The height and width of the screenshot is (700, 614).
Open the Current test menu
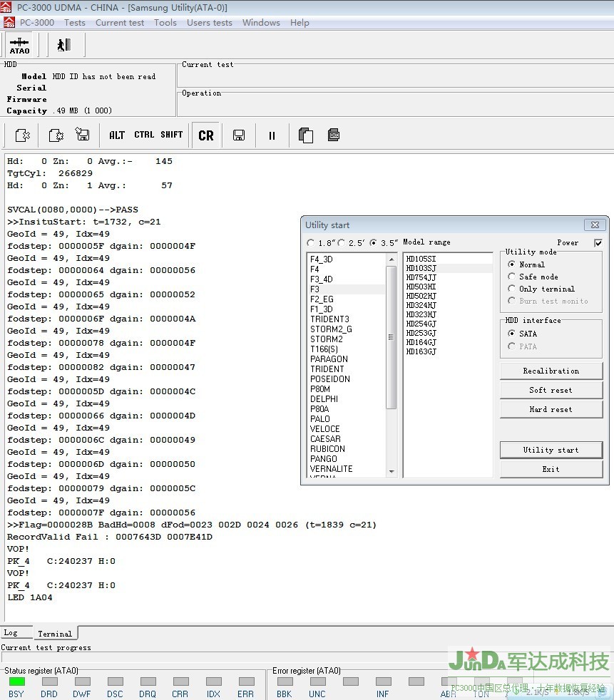pos(120,23)
